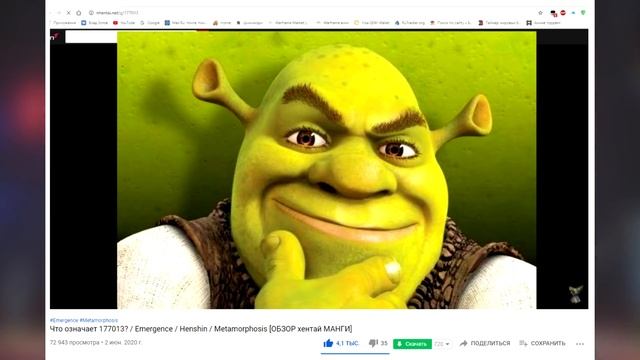Click the green Скачать download button
The height and width of the screenshot is (360, 640).
click(412, 344)
